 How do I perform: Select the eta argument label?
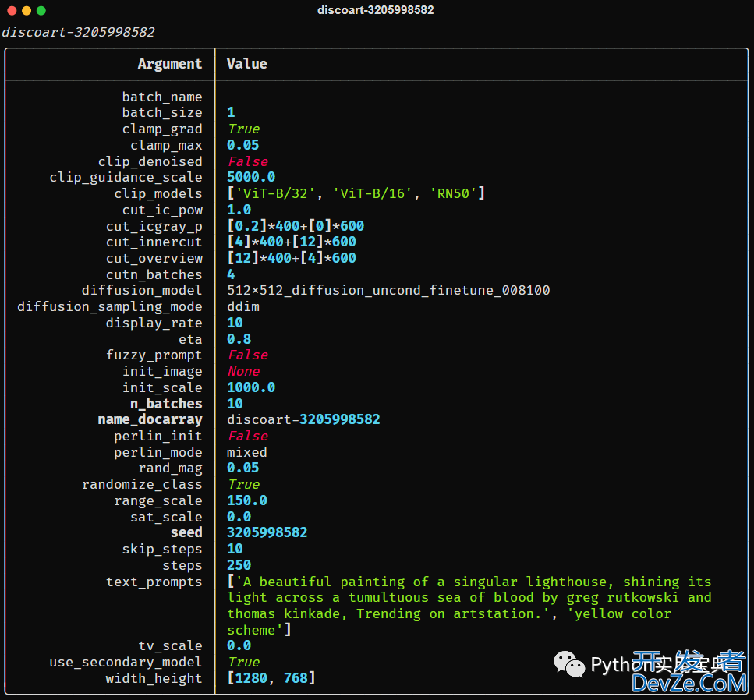click(x=190, y=339)
